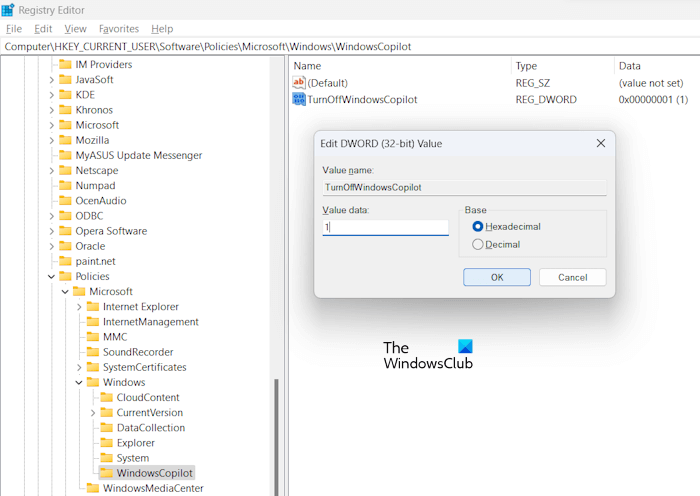This screenshot has width=700, height=496.
Task: Click the MyASUS Update Messenger folder icon
Action: (x=65, y=155)
